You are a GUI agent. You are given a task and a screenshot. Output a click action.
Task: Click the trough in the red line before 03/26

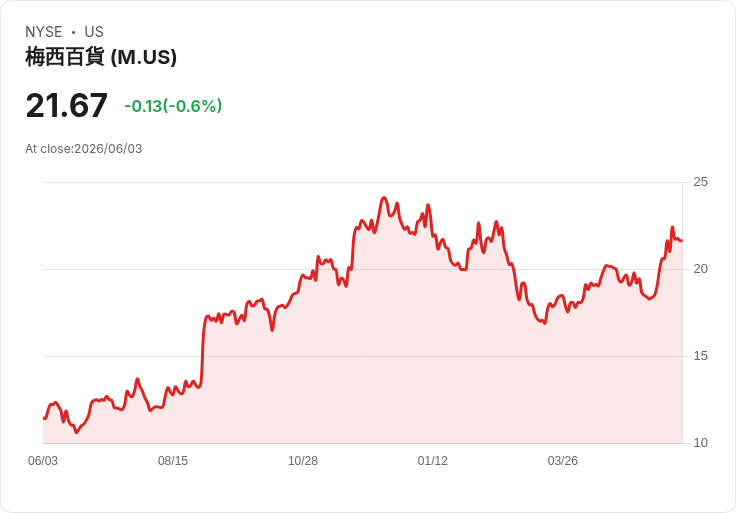pos(544,323)
